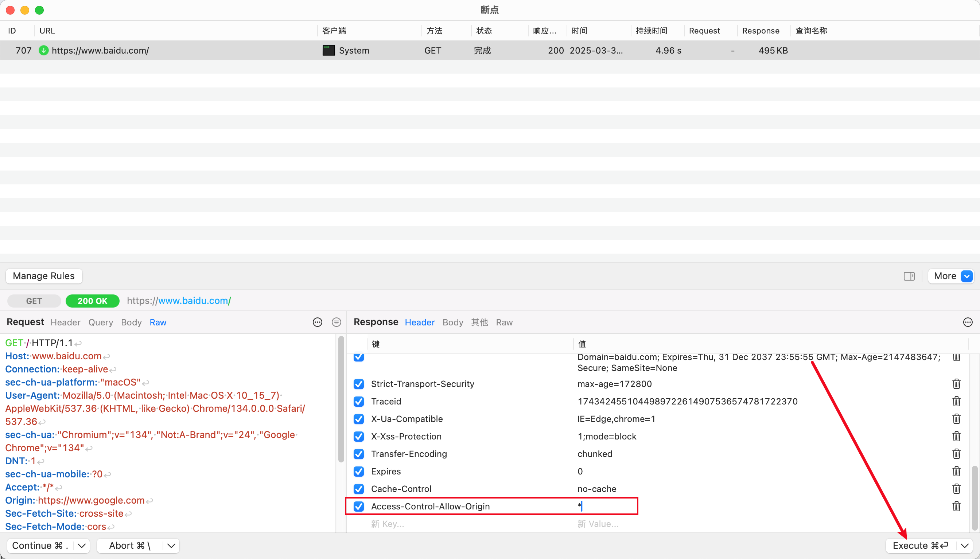The image size is (980, 559).
Task: Open Request panel ellipsis options
Action: [317, 322]
